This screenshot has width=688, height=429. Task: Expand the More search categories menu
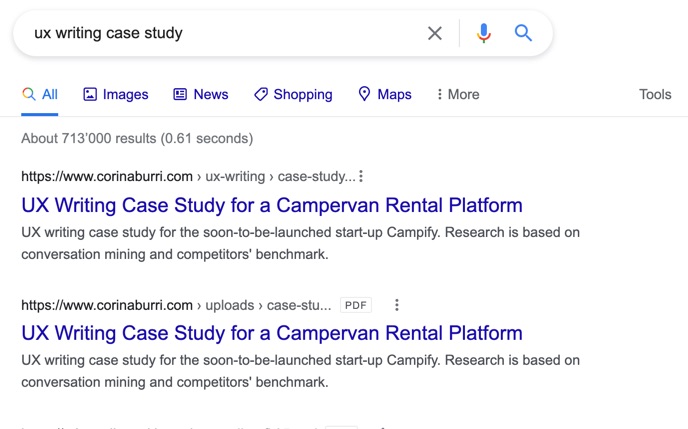(x=458, y=94)
